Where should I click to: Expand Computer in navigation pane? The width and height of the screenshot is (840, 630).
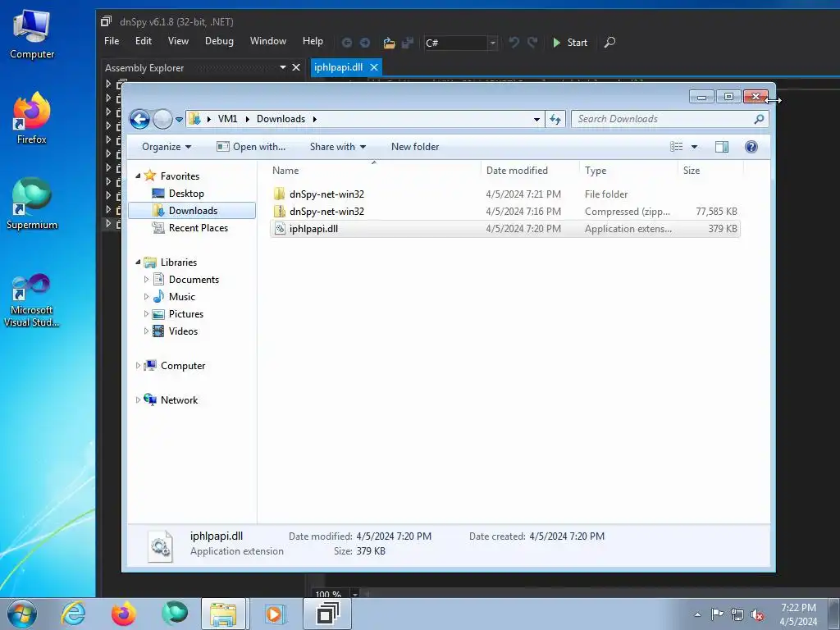(138, 365)
